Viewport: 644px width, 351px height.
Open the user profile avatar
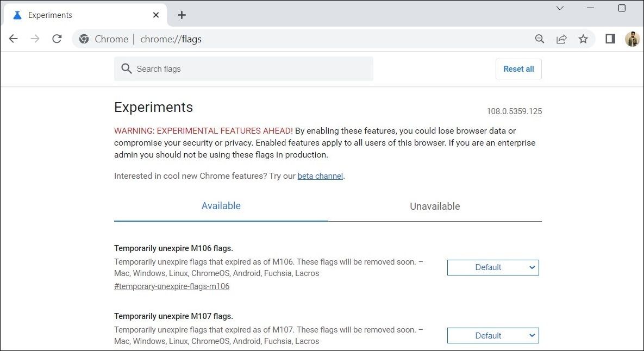(632, 39)
